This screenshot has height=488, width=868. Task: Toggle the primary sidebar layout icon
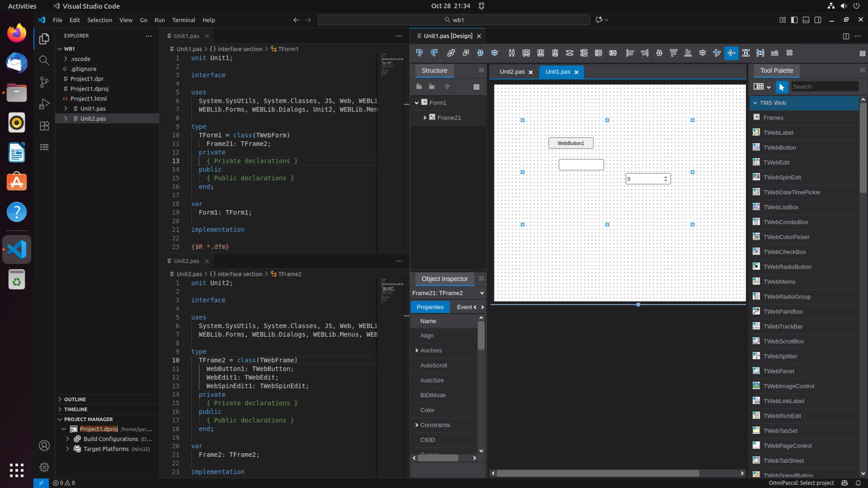[x=794, y=20]
